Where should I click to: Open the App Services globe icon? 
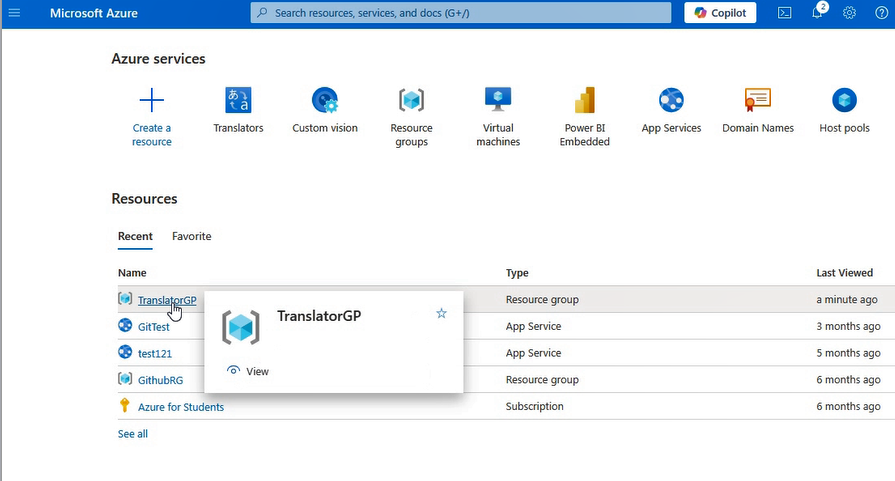click(671, 100)
